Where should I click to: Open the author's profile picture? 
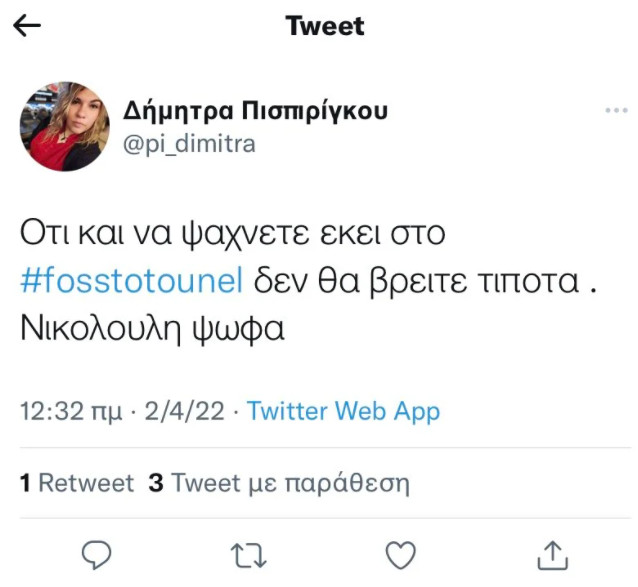coord(64,126)
